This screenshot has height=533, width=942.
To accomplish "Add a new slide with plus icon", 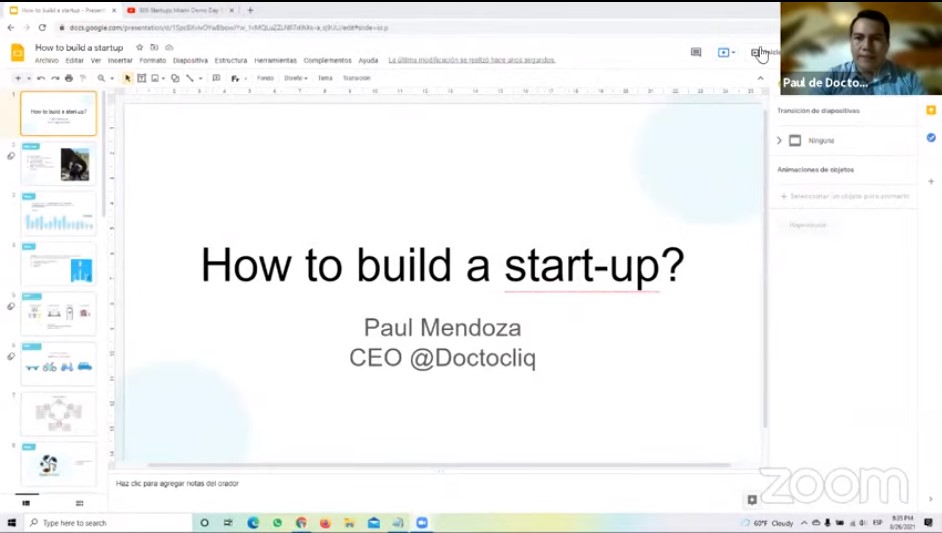I will click(18, 78).
